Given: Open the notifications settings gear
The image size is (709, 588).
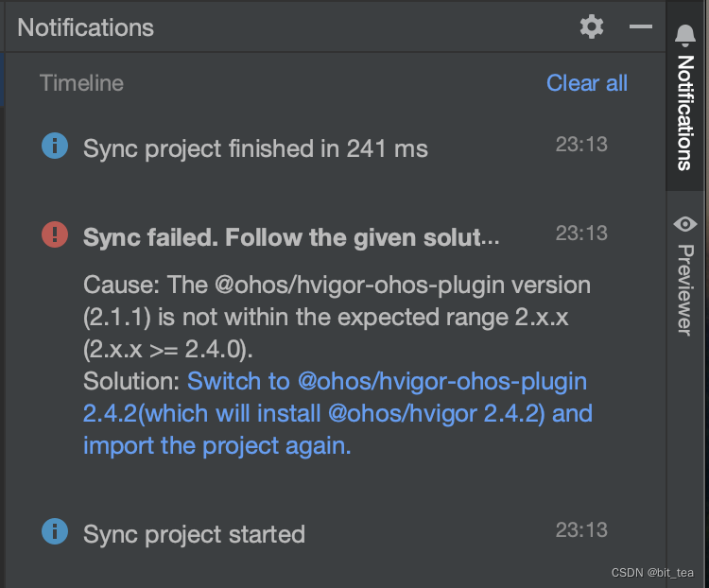Looking at the screenshot, I should point(592,26).
